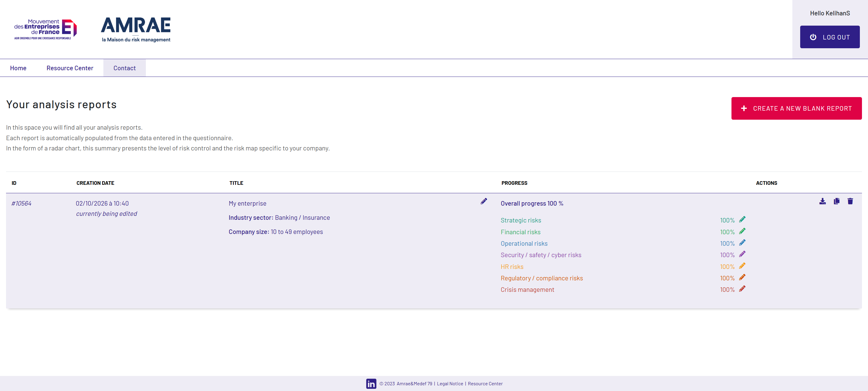868x391 pixels.
Task: Click the My enterprise report title
Action: click(x=247, y=203)
